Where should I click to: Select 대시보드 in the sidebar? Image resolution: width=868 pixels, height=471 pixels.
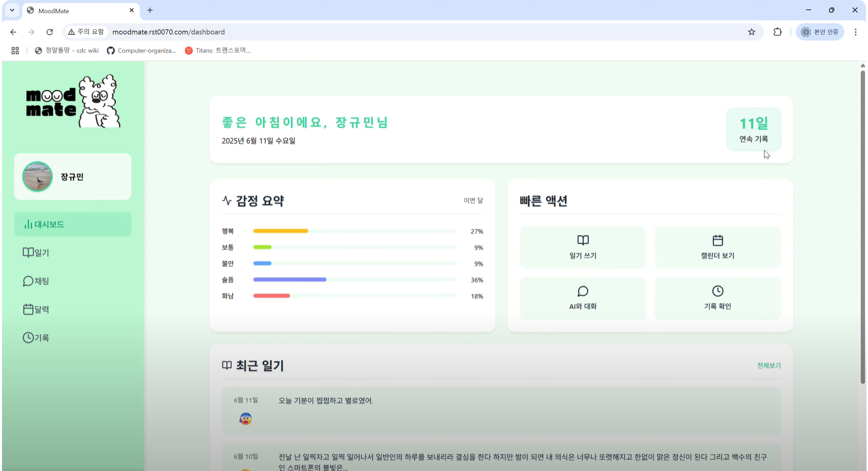point(73,224)
